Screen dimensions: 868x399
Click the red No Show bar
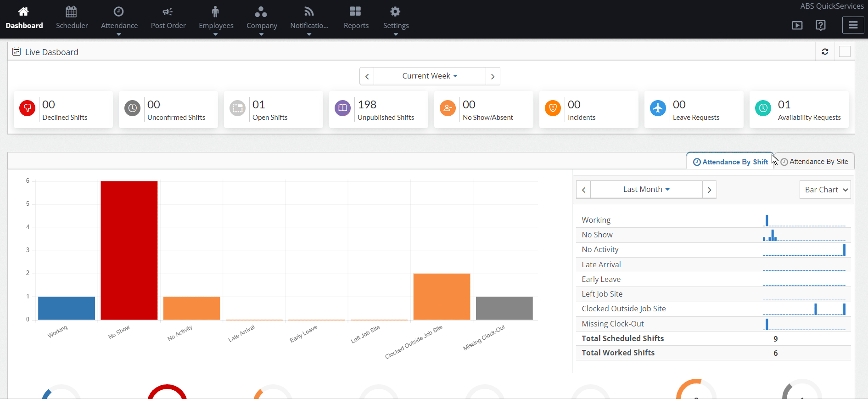[129, 250]
